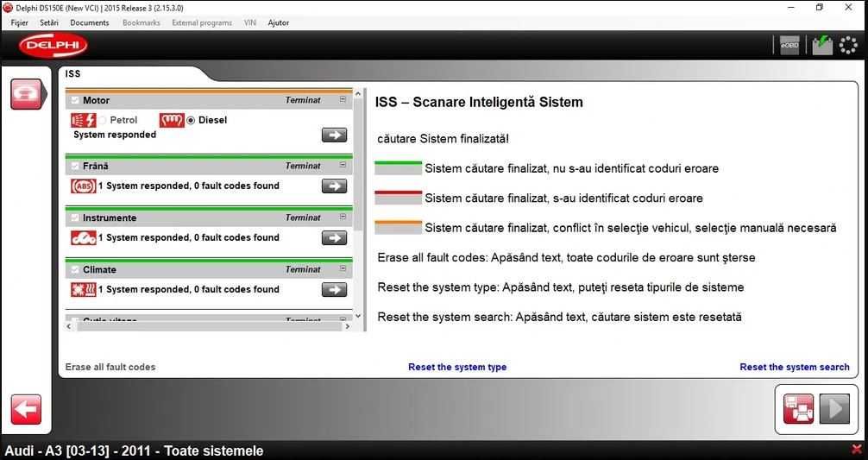This screenshot has width=868, height=460.
Task: Select the Petrol radio button
Action: [103, 120]
